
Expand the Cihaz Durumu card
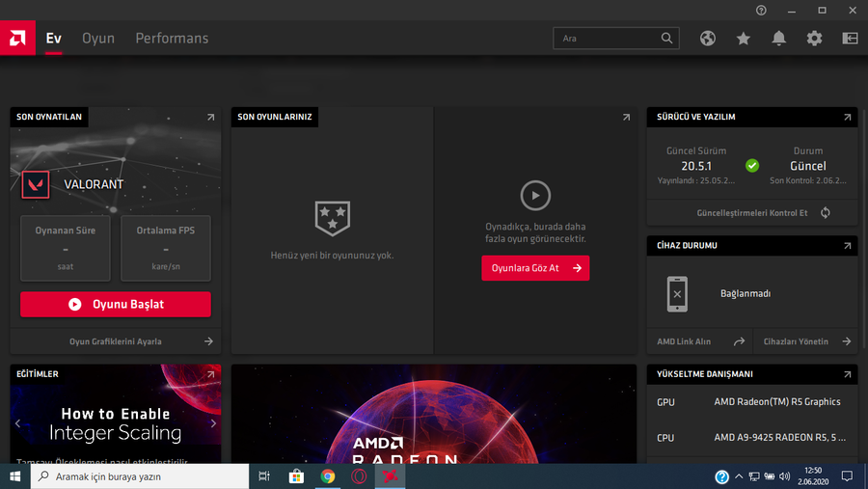pos(848,246)
